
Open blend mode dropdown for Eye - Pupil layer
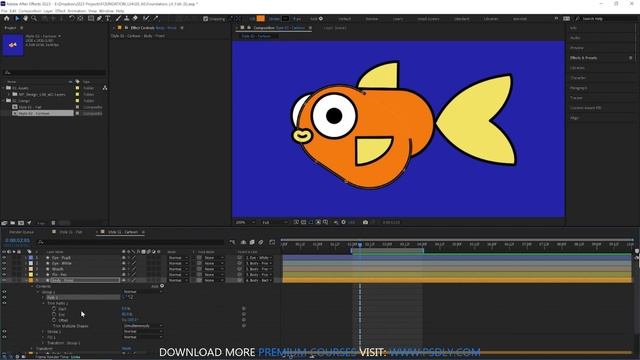pos(178,258)
